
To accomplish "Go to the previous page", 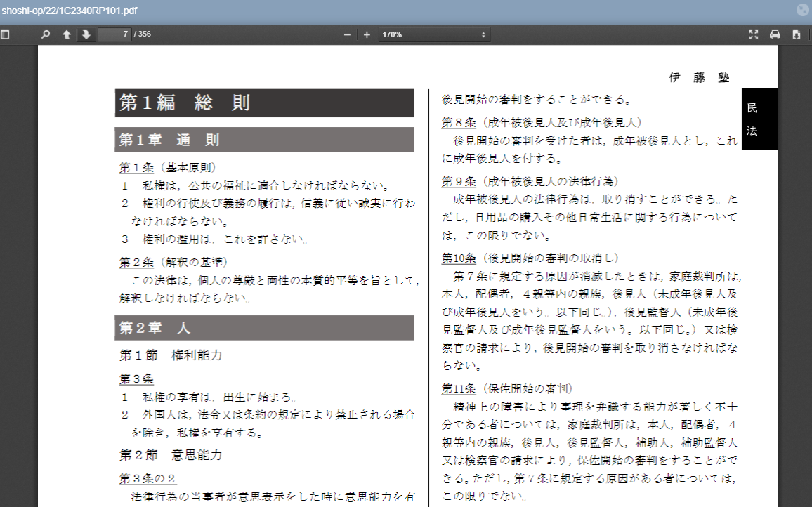I will click(x=66, y=34).
